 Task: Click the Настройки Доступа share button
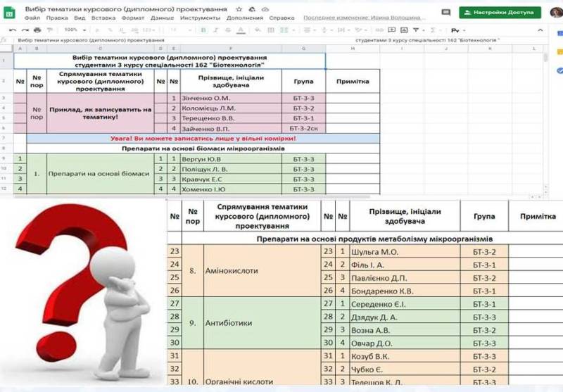[500, 12]
